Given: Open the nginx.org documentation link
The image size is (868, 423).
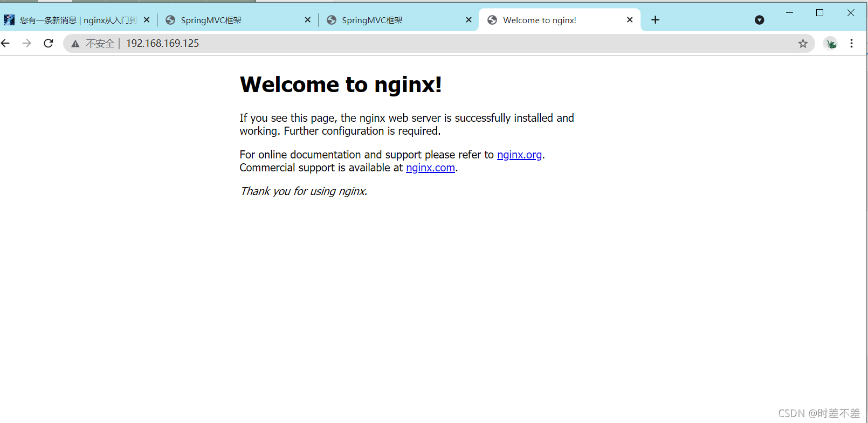Looking at the screenshot, I should click(519, 155).
